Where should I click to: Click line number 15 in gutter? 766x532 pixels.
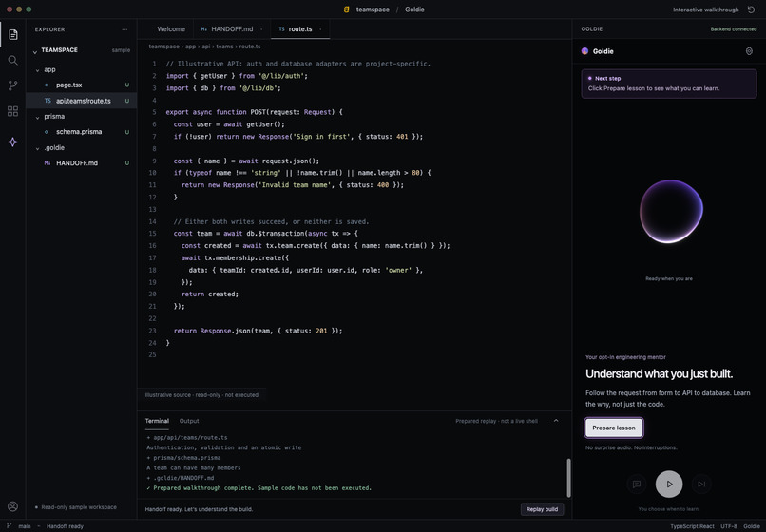tap(152, 234)
